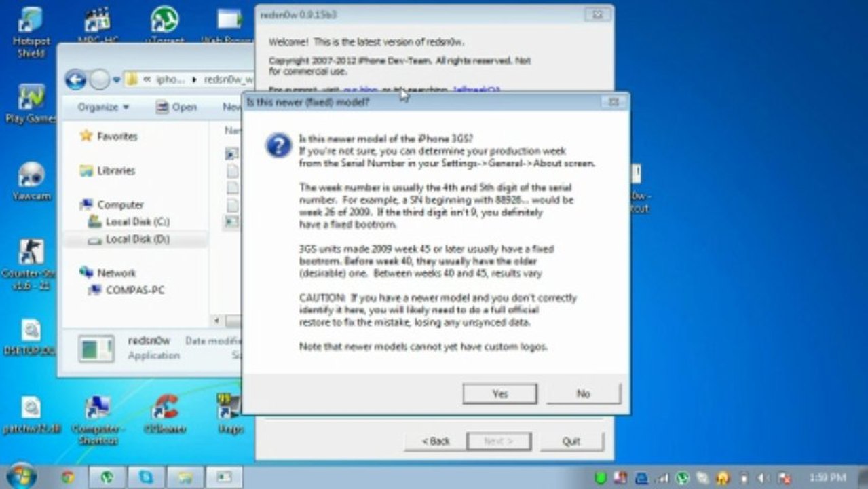
Task: Open the DSETUP file icon on desktop
Action: tap(31, 337)
